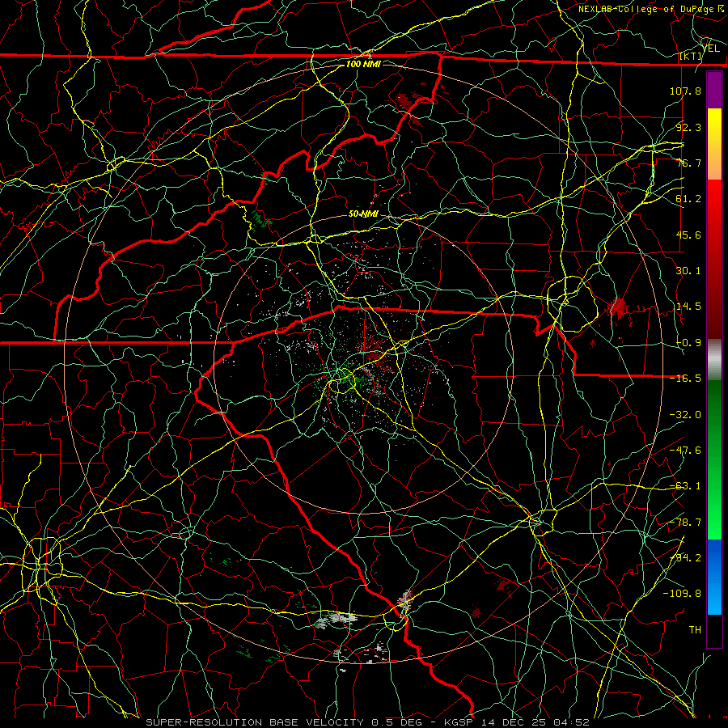Pick the blue segment of velocity color bar
Viewport: 728px width, 728px height.
point(714,577)
